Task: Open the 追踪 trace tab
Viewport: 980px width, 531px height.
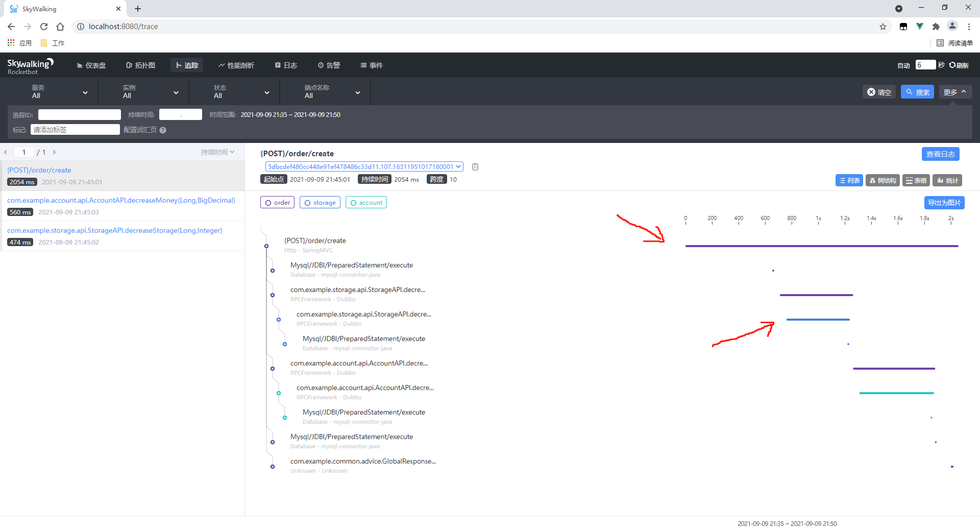Action: (x=187, y=65)
